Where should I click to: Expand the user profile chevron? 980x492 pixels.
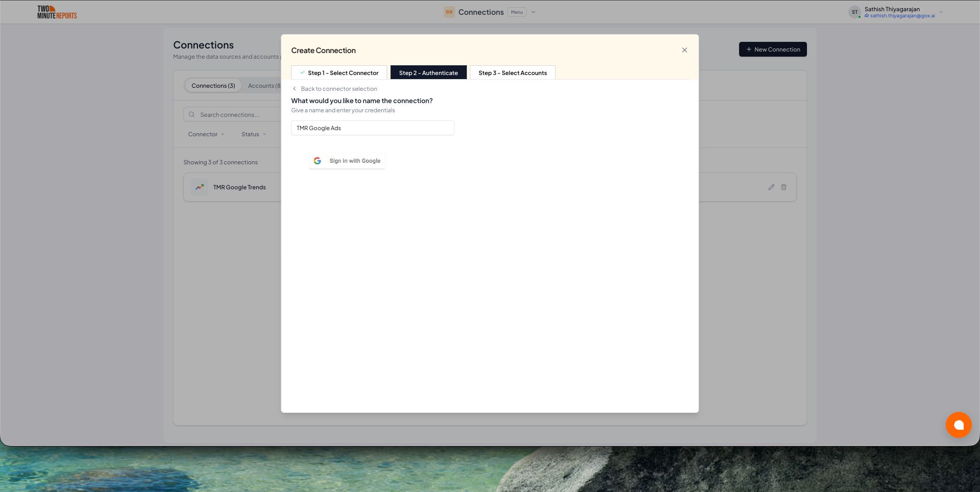(940, 12)
